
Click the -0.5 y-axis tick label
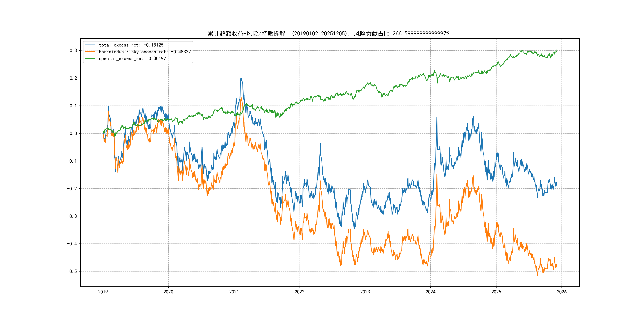tap(72, 272)
